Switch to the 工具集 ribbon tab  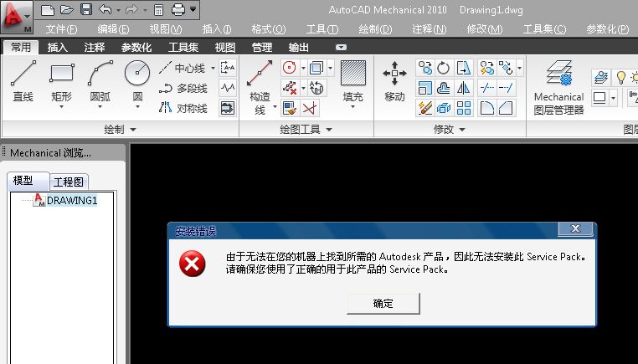point(183,47)
